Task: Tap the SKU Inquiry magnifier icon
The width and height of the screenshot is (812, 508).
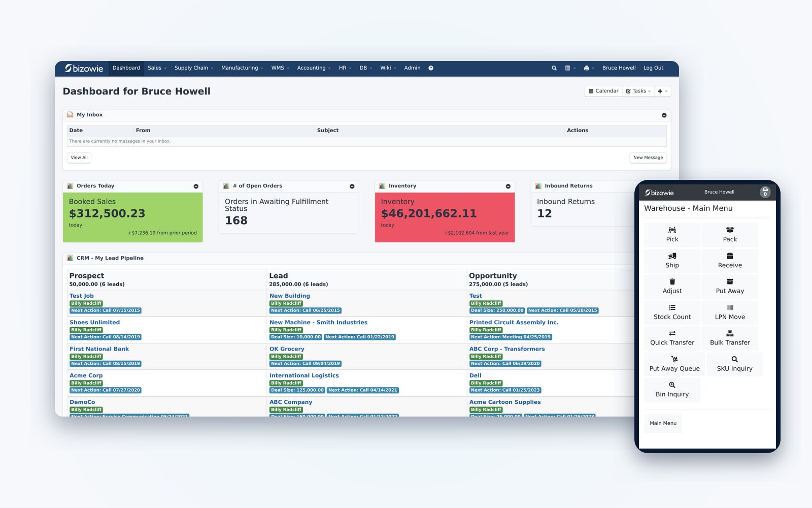Action: point(734,360)
